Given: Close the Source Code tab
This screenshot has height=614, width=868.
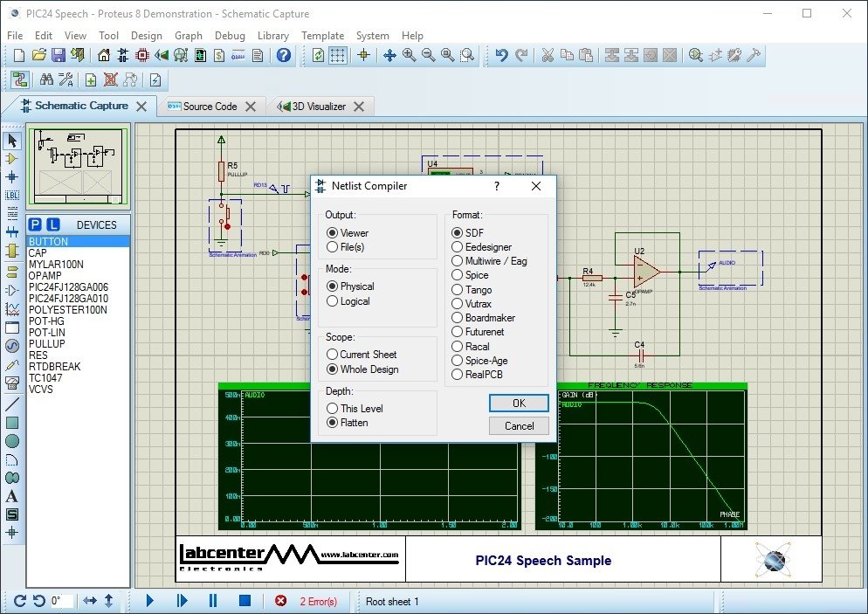Looking at the screenshot, I should coord(251,107).
